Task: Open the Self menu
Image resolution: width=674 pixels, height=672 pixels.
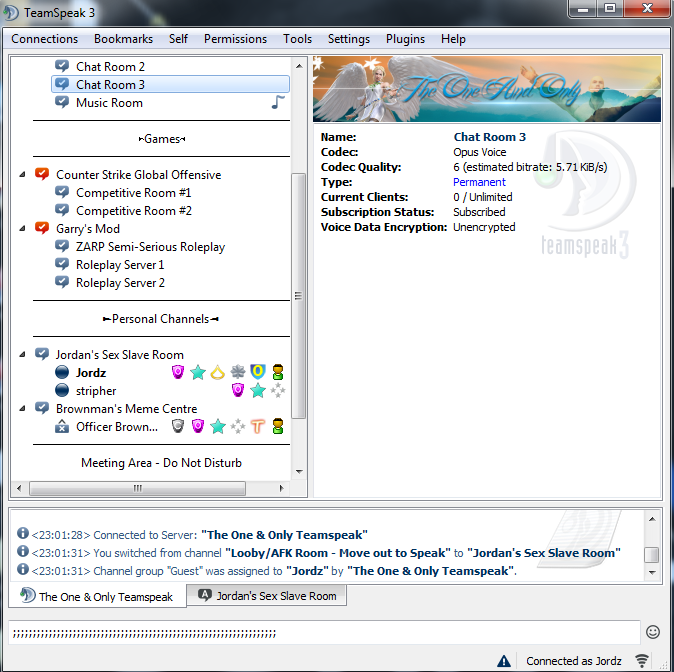Action: pos(178,39)
